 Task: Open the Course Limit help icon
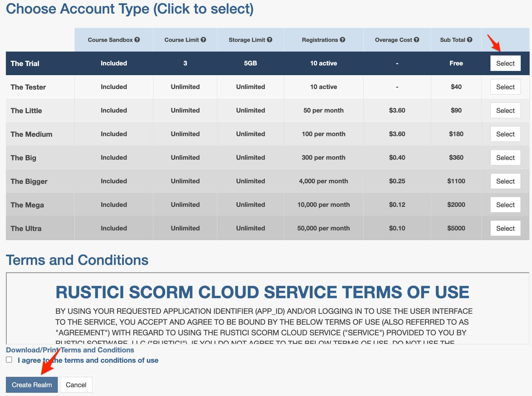[x=203, y=40]
